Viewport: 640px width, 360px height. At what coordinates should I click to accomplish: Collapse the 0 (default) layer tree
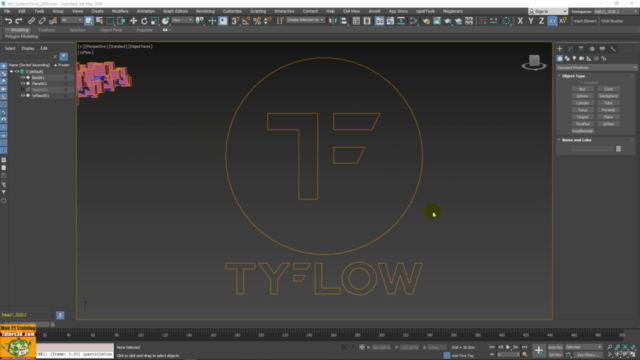point(11,71)
